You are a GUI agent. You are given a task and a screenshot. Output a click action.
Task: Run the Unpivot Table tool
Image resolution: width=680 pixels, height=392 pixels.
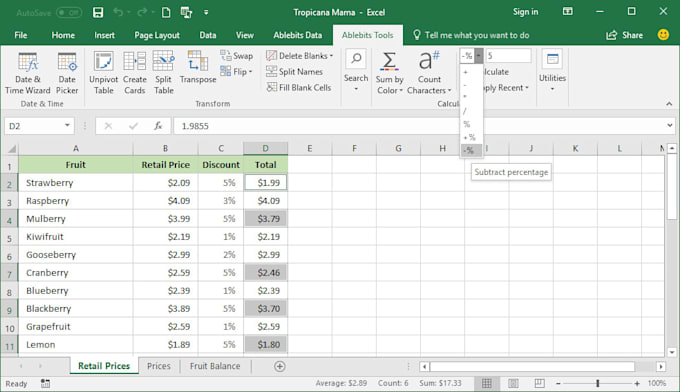[x=104, y=73]
